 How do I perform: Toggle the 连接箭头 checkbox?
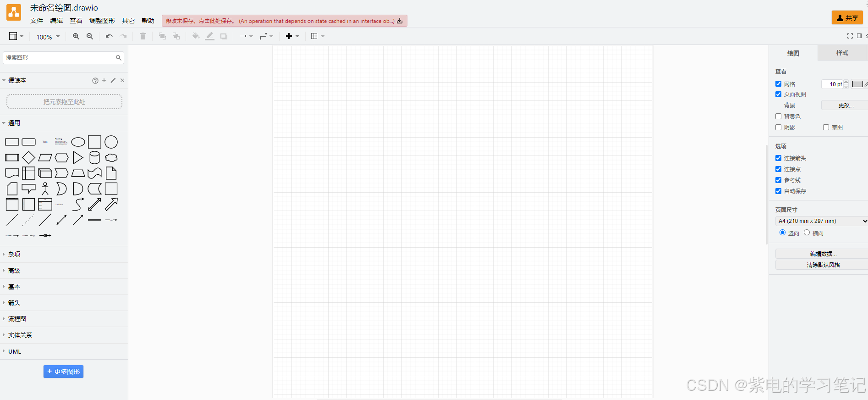click(778, 158)
